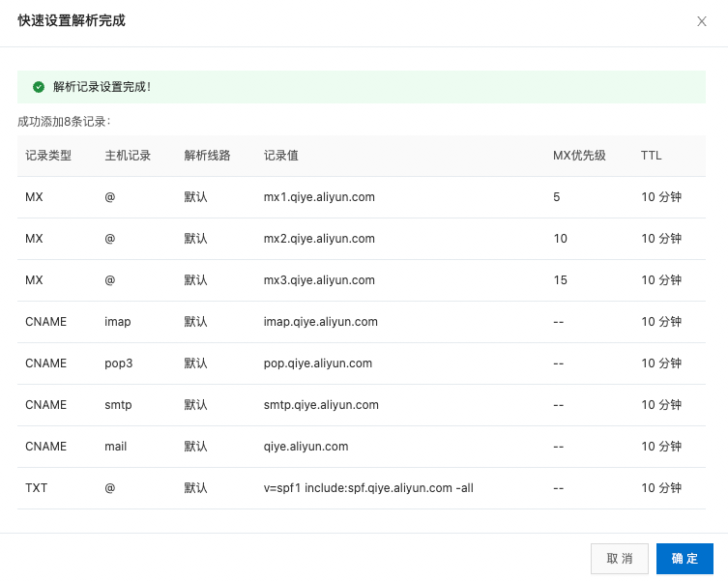
Task: Click the pop.qiye.aliyun.com record value
Action: [317, 363]
